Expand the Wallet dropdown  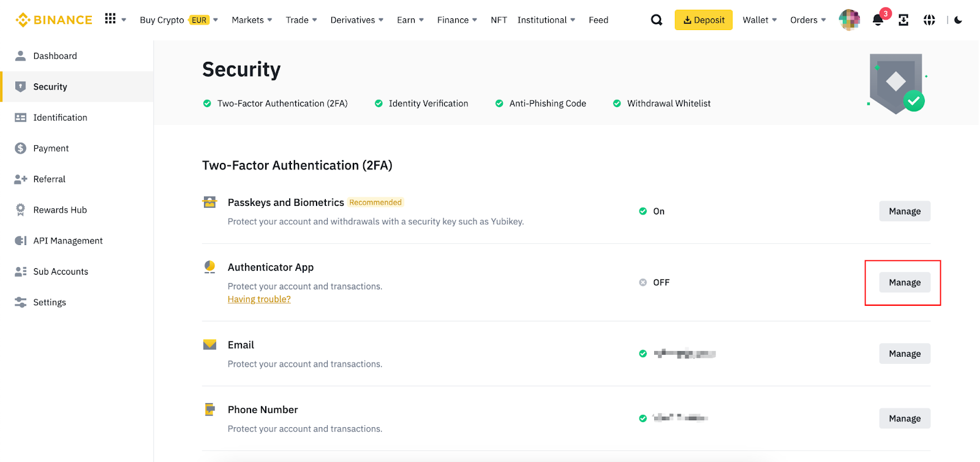click(759, 20)
